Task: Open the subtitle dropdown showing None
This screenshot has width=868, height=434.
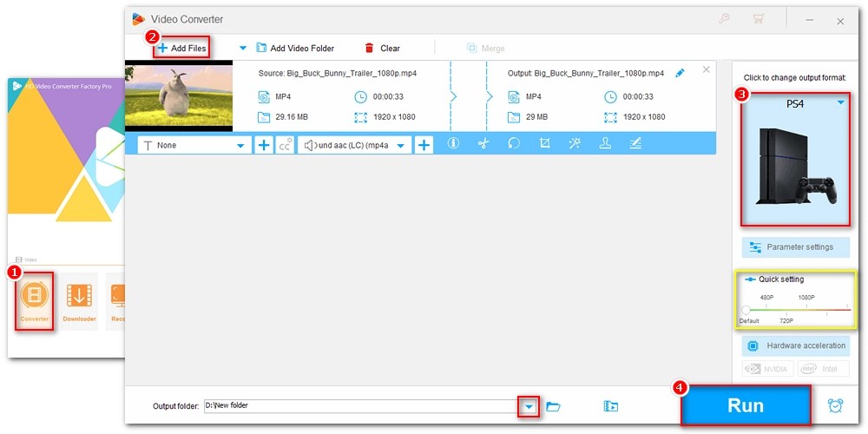Action: point(194,145)
